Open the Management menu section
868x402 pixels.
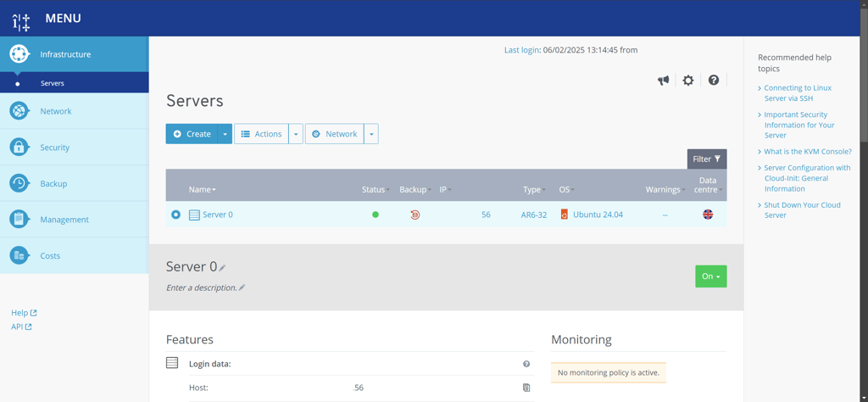75,220
